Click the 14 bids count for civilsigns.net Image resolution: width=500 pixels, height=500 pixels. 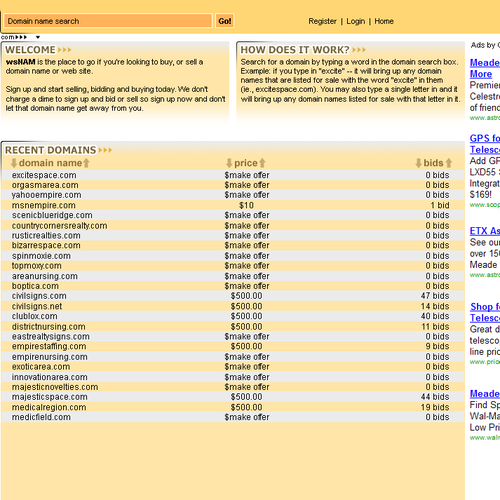pos(435,306)
